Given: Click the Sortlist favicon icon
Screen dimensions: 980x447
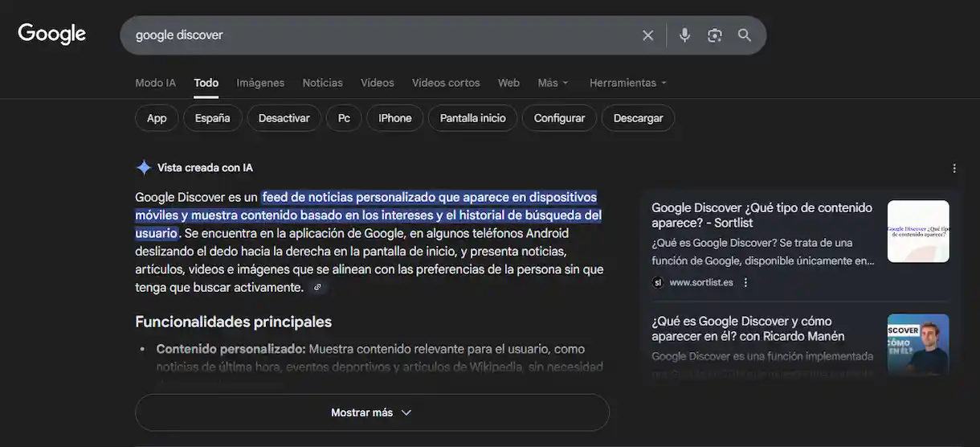Looking at the screenshot, I should pyautogui.click(x=658, y=282).
